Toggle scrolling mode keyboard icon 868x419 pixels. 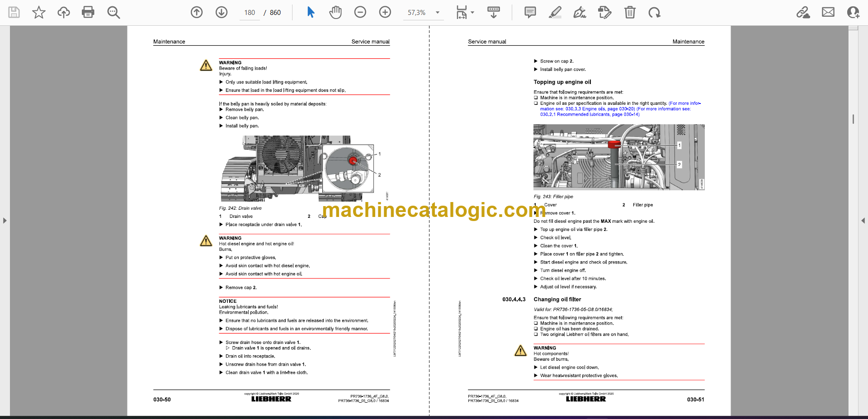[x=494, y=12]
